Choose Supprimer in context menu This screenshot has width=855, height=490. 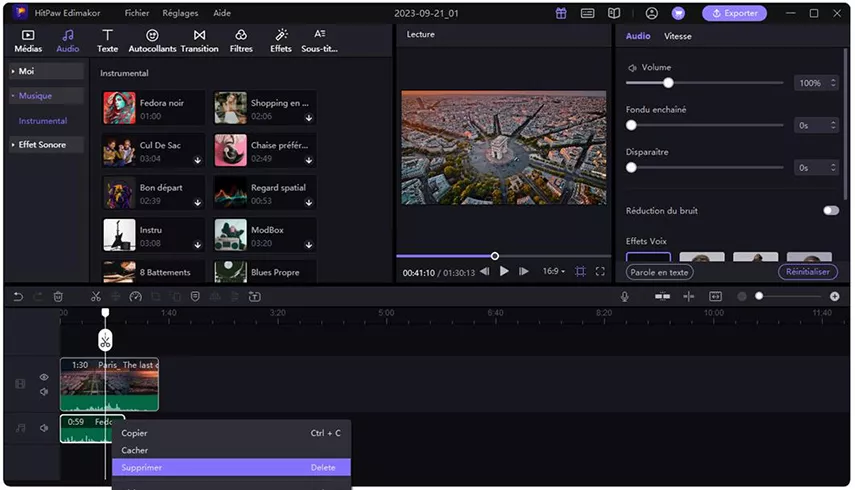231,468
